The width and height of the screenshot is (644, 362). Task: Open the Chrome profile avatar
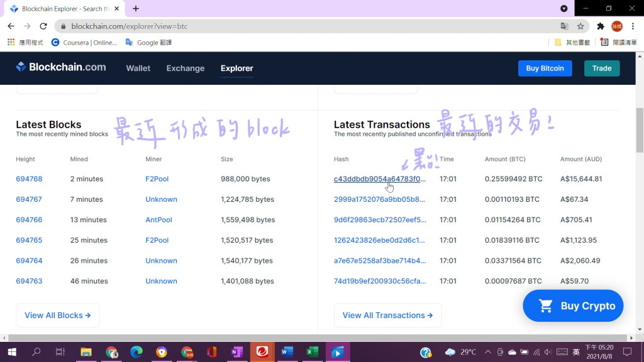(617, 26)
